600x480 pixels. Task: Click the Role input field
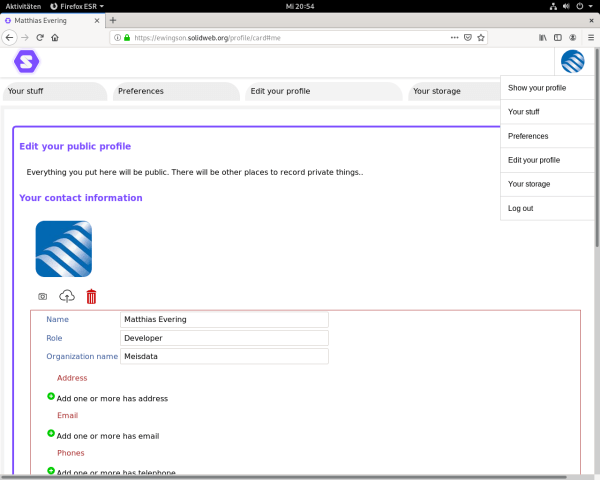tap(224, 338)
